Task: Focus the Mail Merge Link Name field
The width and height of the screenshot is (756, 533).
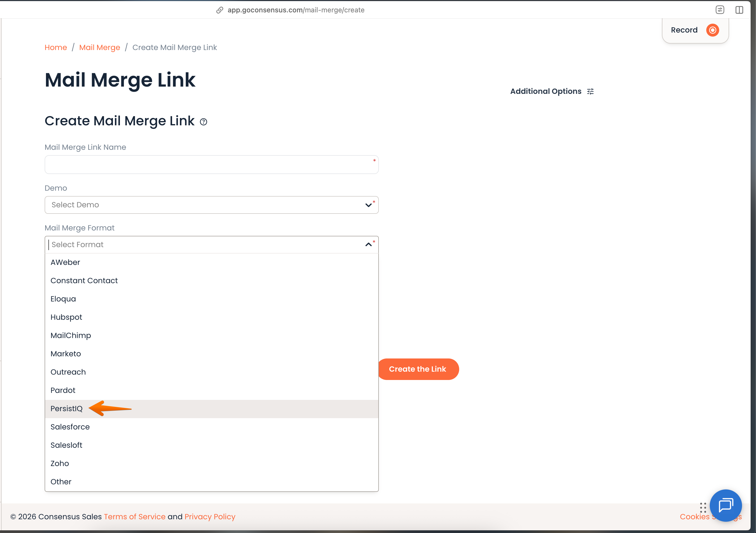Action: 211,165
